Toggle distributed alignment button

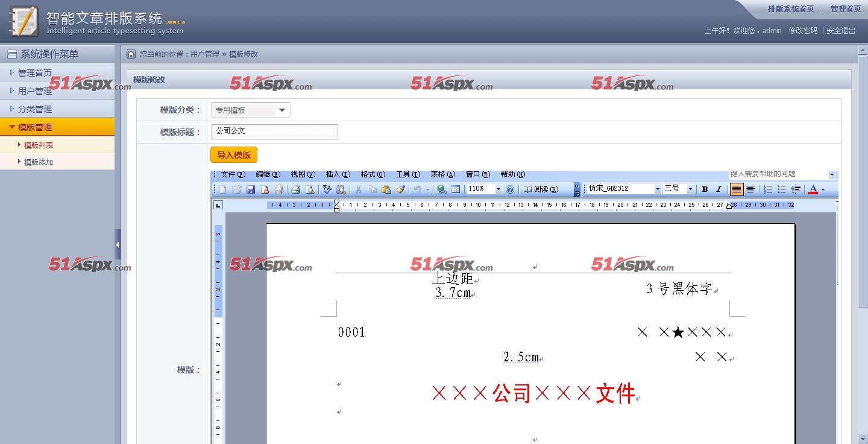point(750,189)
